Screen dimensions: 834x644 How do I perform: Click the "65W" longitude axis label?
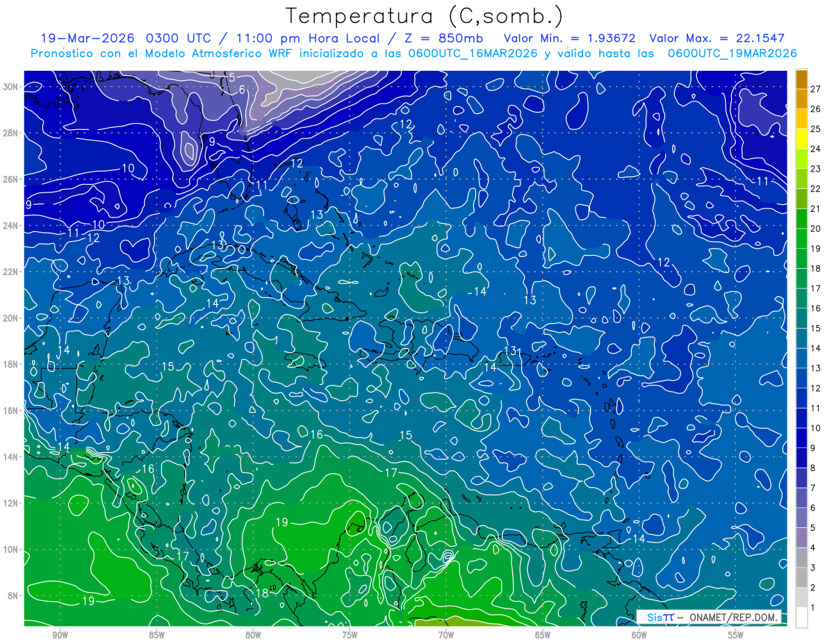(543, 635)
